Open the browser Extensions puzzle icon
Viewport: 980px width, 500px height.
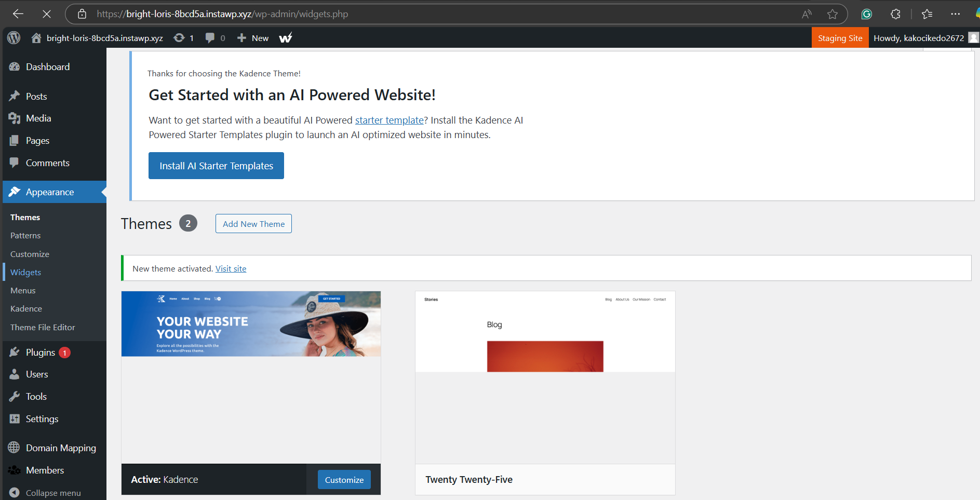click(895, 14)
